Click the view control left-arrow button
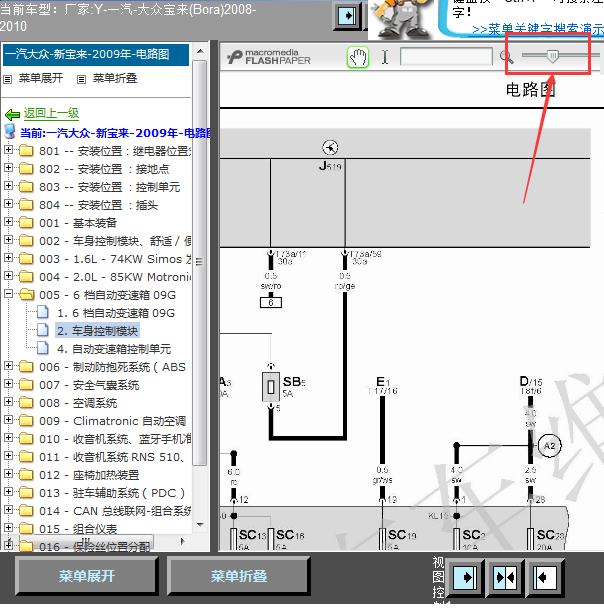Image resolution: width=604 pixels, height=613 pixels. click(x=545, y=577)
